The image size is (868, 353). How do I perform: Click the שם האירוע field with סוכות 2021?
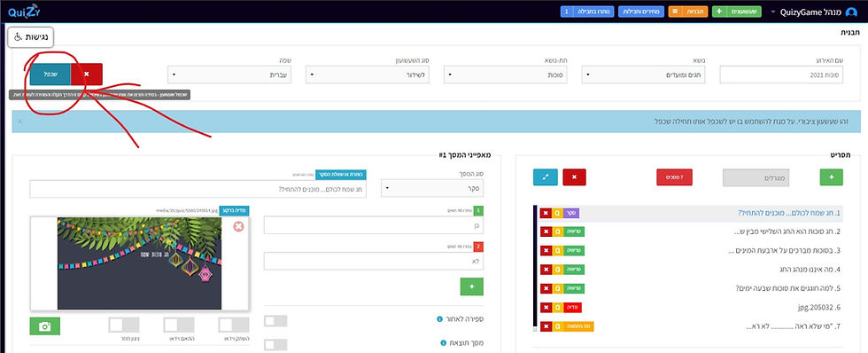coord(781,75)
